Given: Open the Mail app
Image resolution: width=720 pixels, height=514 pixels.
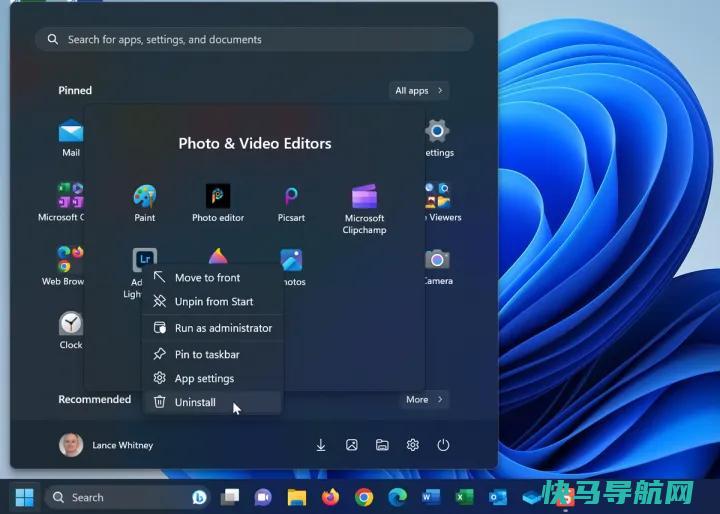Looking at the screenshot, I should click(x=71, y=131).
